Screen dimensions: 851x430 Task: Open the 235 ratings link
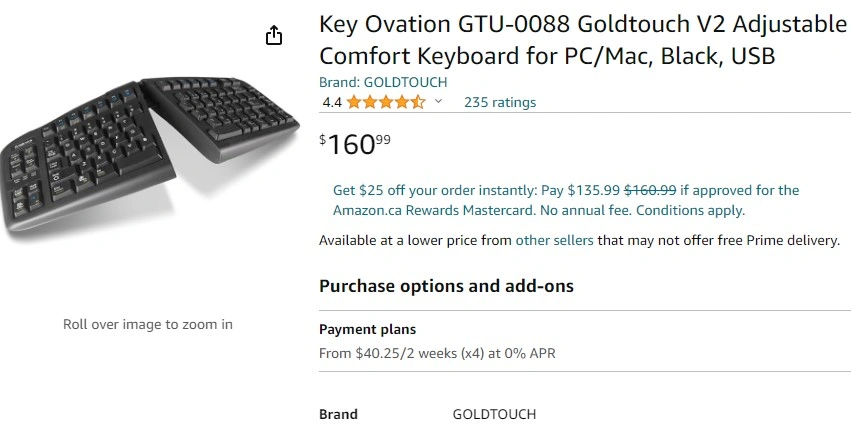[x=500, y=102]
